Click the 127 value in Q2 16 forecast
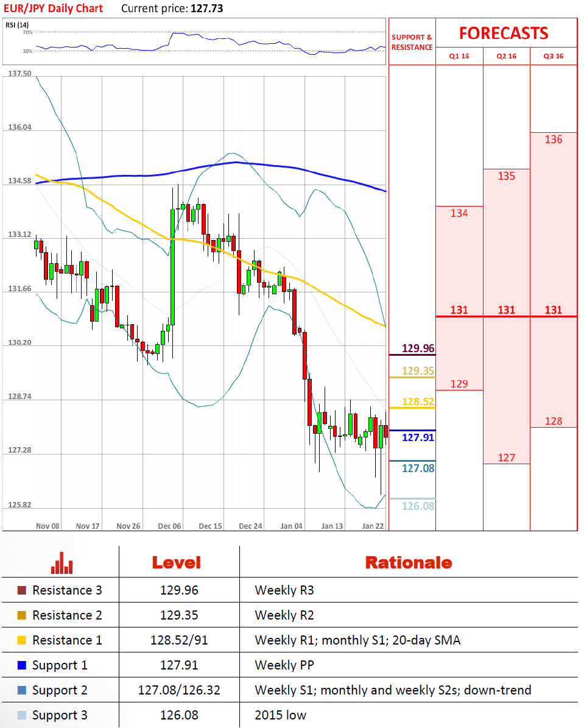This screenshot has height=728, width=584. coord(507,458)
